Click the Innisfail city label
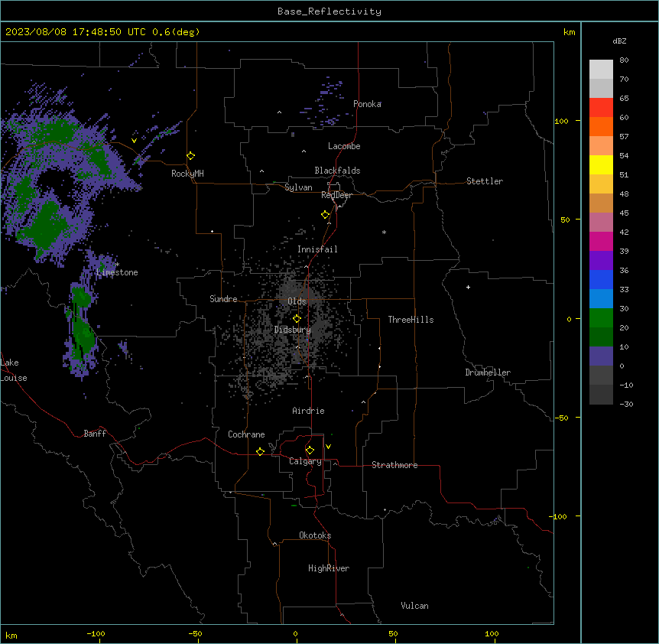 [317, 249]
